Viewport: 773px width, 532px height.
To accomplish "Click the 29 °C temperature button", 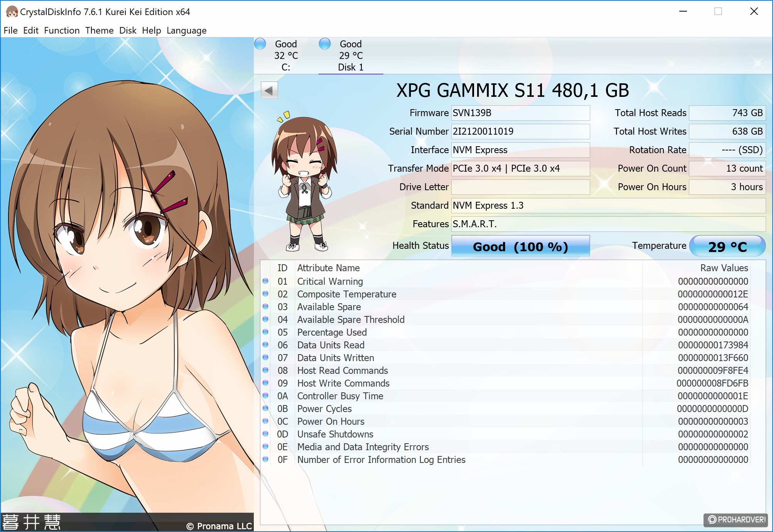I will pyautogui.click(x=727, y=246).
